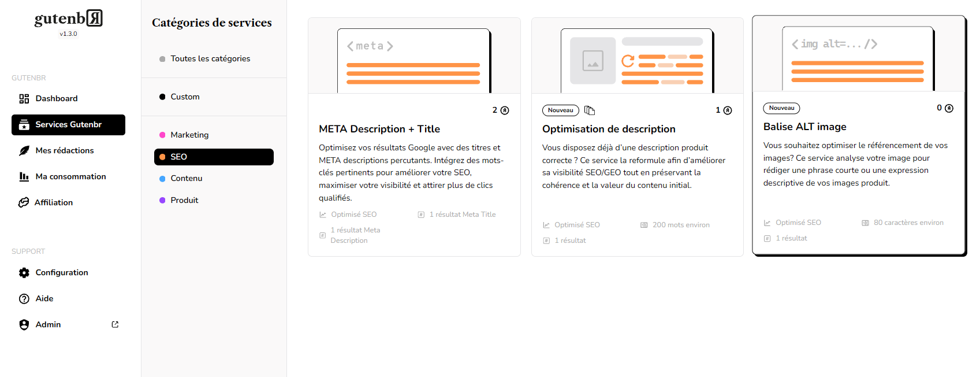Click the Mes rédactions feather icon
This screenshot has height=377, width=980.
point(24,151)
